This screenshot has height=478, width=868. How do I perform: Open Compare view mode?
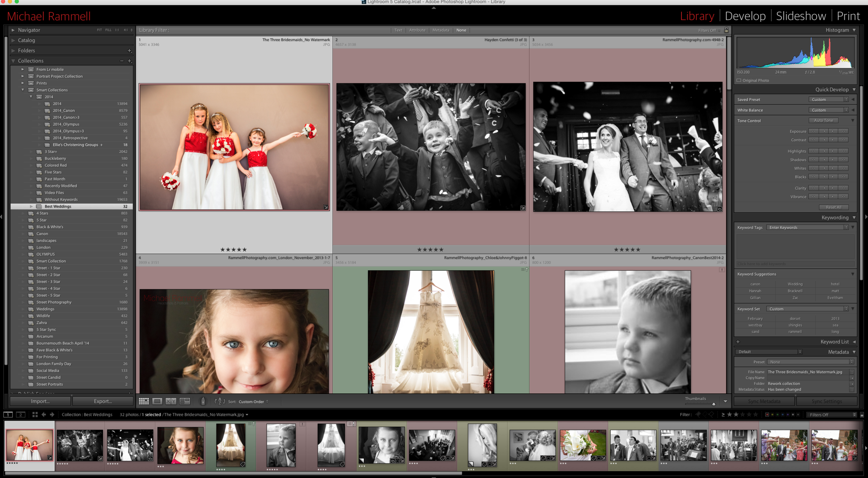click(171, 401)
